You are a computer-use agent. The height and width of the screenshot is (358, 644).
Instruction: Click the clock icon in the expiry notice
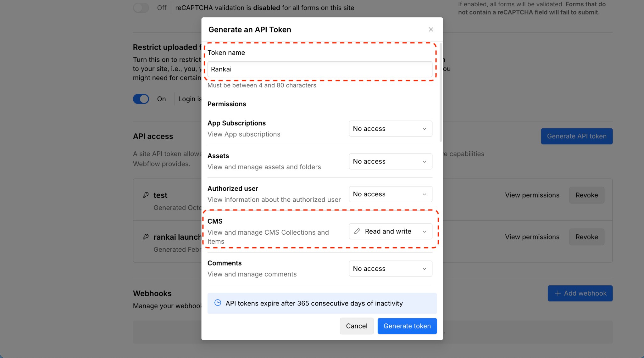(218, 303)
